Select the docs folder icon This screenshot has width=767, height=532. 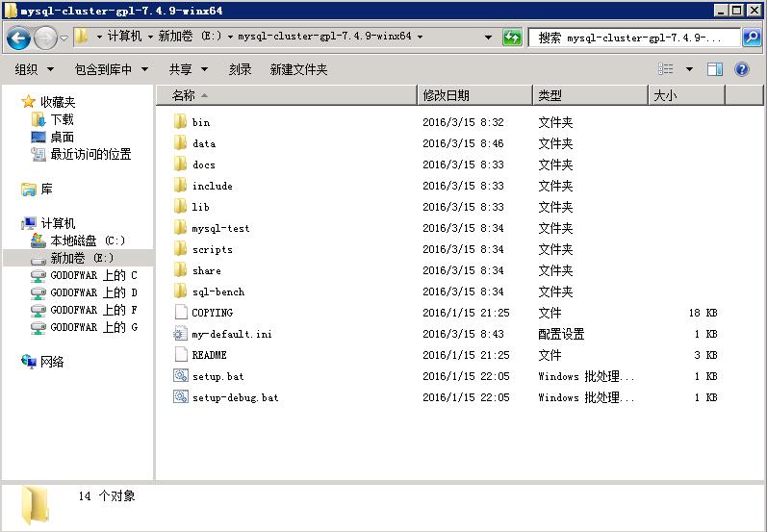click(x=181, y=164)
